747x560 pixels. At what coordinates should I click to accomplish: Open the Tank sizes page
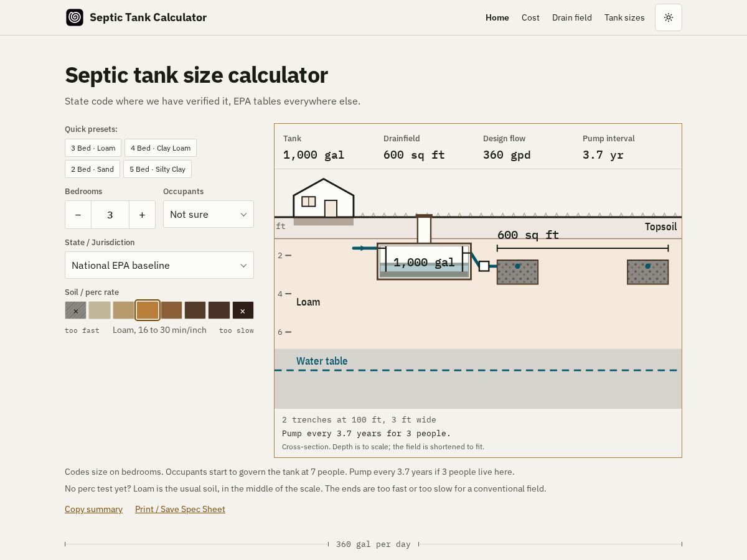pyautogui.click(x=624, y=17)
